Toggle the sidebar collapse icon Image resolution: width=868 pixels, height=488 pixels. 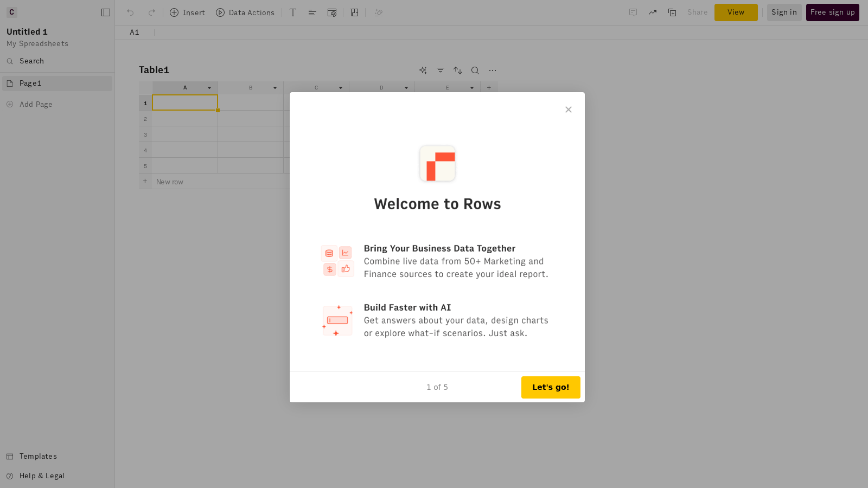(106, 12)
